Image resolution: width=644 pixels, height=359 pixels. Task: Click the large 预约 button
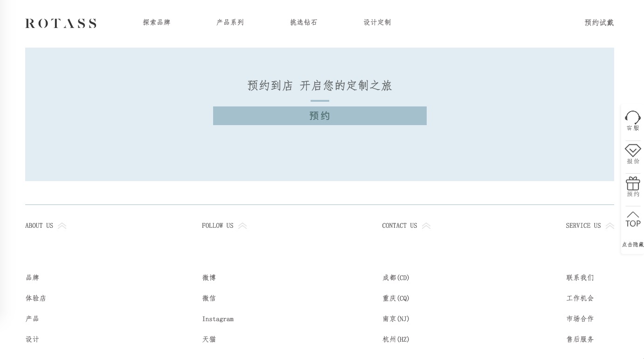pos(320,116)
